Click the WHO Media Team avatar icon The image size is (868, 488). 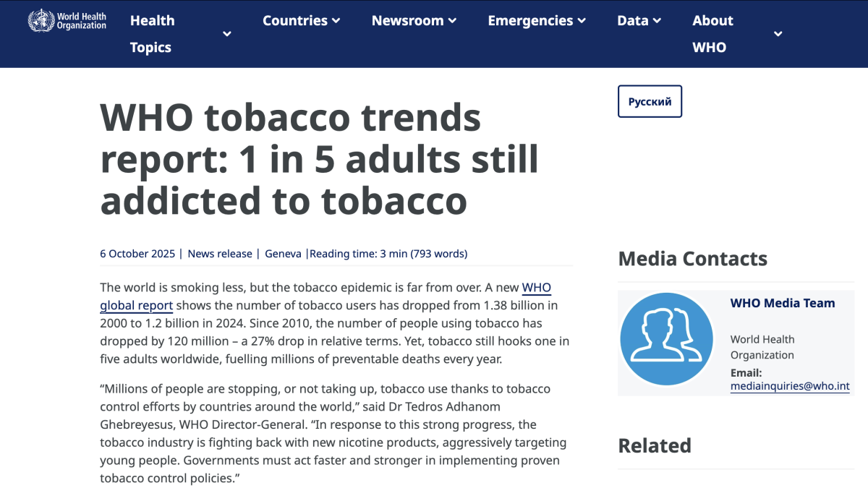pyautogui.click(x=666, y=339)
